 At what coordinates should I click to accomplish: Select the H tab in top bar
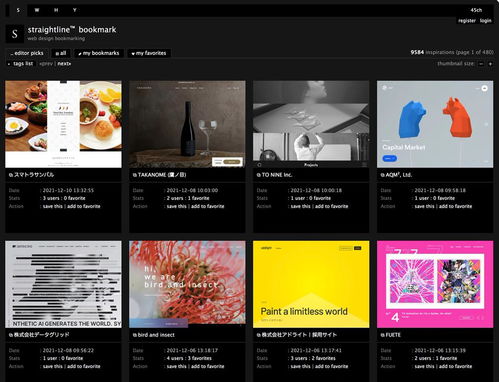pos(56,10)
